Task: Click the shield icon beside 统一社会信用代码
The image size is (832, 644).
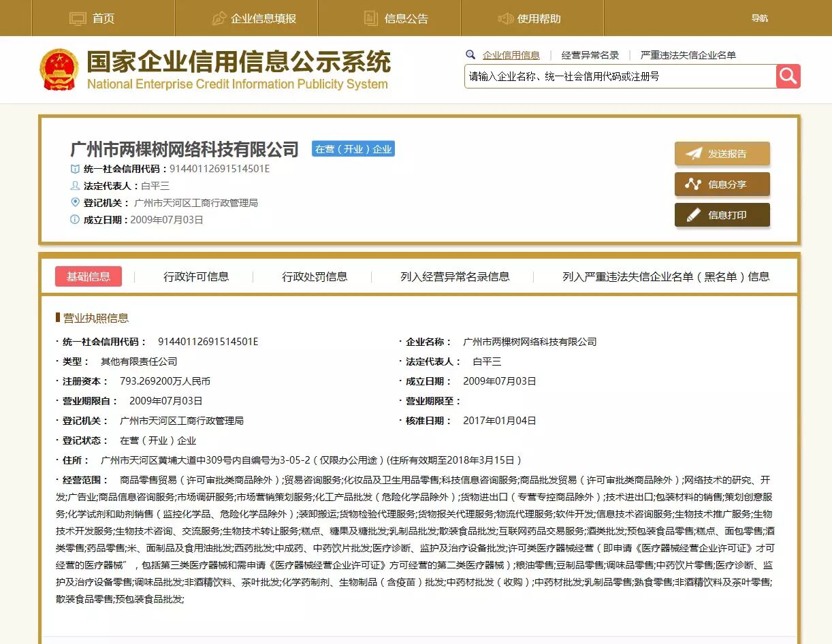Action: pos(75,169)
